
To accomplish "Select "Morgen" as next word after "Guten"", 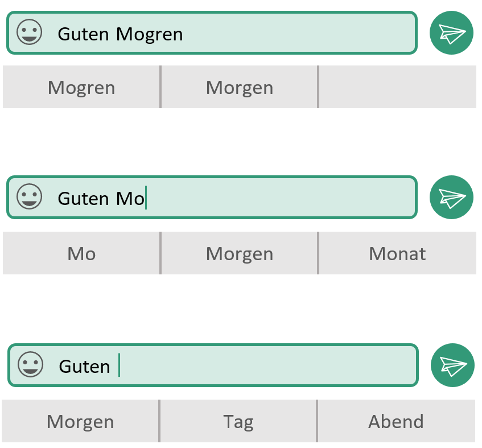I will click(x=80, y=421).
